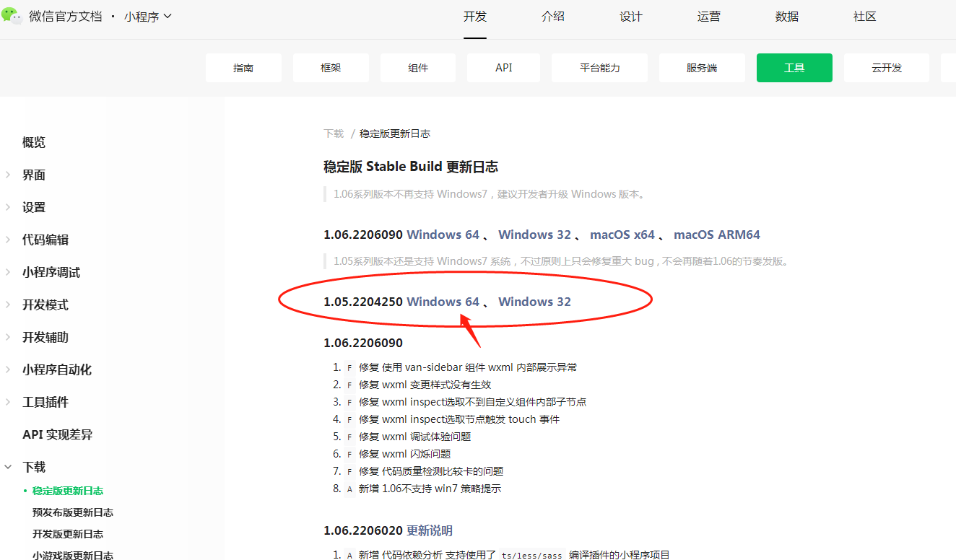This screenshot has width=956, height=560.
Task: Click changelog item about van-sidebar 组件
Action: [468, 367]
